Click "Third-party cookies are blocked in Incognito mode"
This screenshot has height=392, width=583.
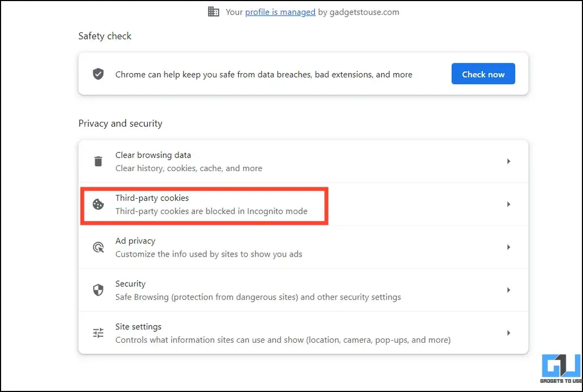(x=211, y=211)
